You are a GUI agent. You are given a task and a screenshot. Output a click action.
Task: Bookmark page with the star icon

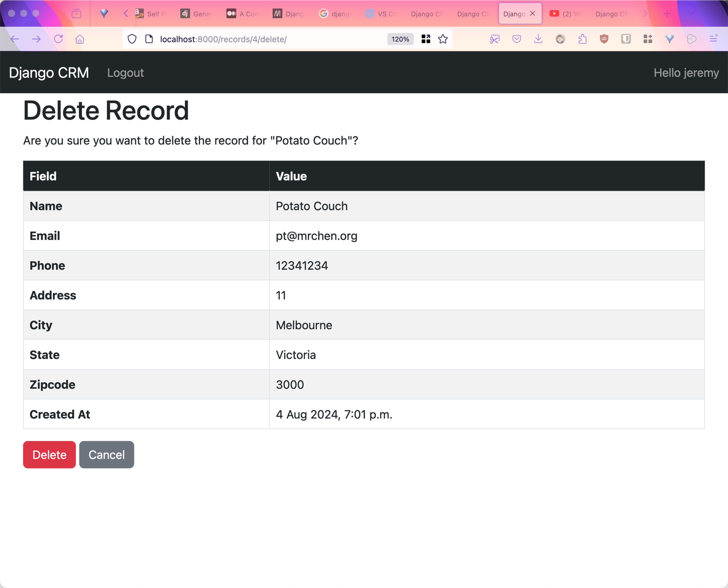[x=443, y=39]
